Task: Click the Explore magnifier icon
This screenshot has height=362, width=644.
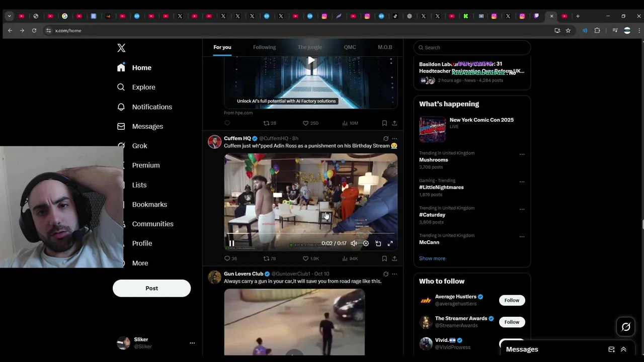Action: coord(121,87)
